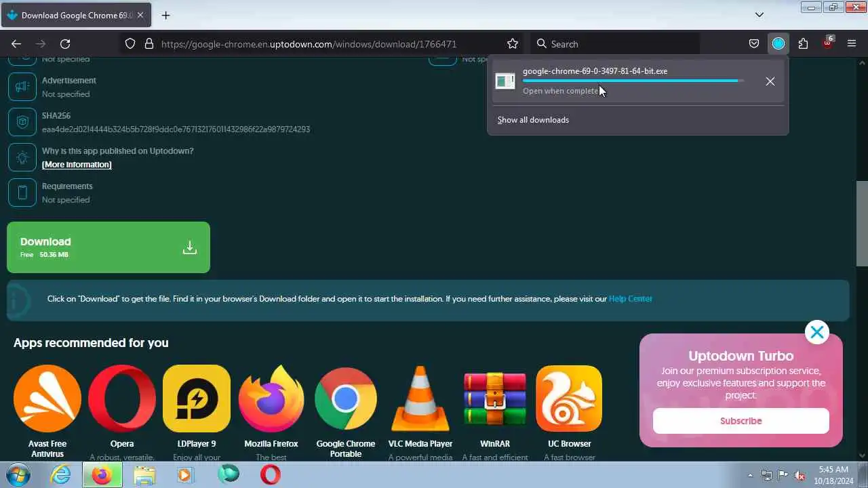Open the UC Browser app icon

point(570,399)
